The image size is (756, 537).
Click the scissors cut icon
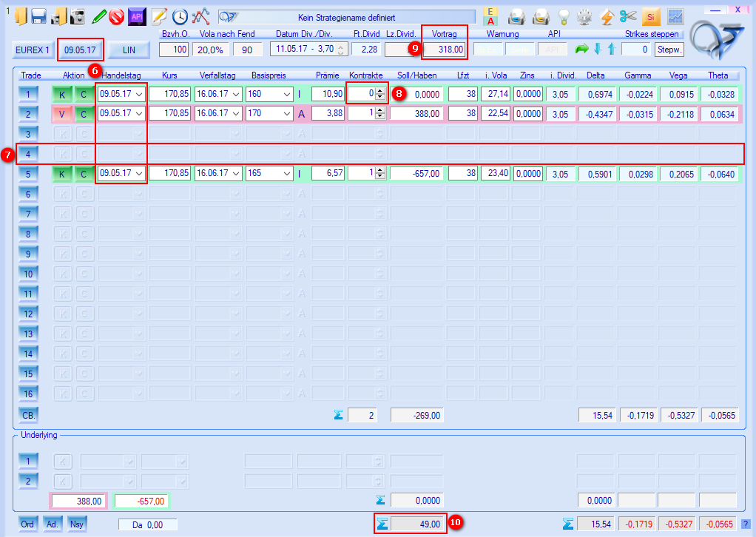click(x=628, y=16)
